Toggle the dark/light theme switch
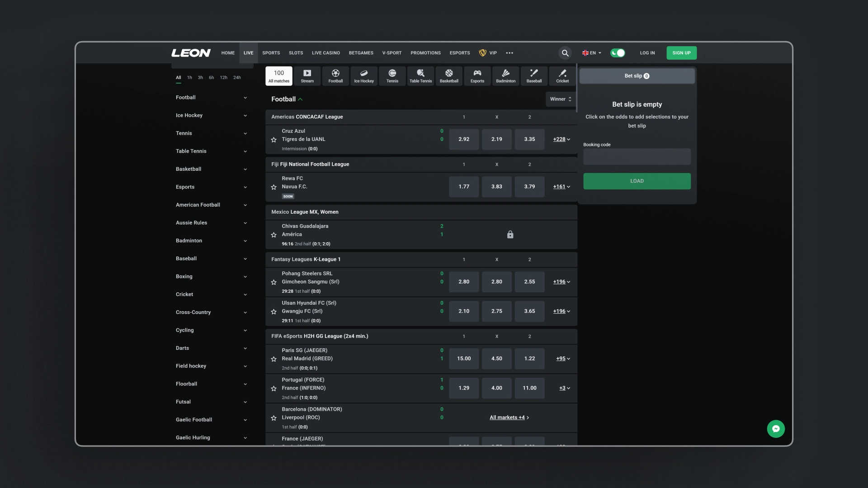Image resolution: width=868 pixels, height=488 pixels. [x=618, y=53]
